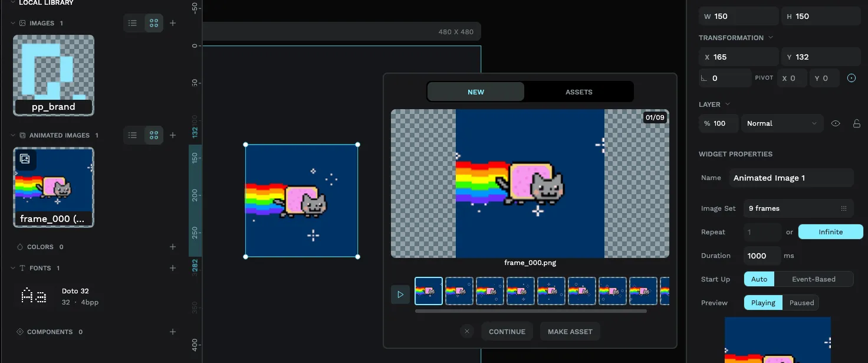Image resolution: width=868 pixels, height=363 pixels.
Task: Click the large frame_000.png preview image
Action: click(530, 184)
